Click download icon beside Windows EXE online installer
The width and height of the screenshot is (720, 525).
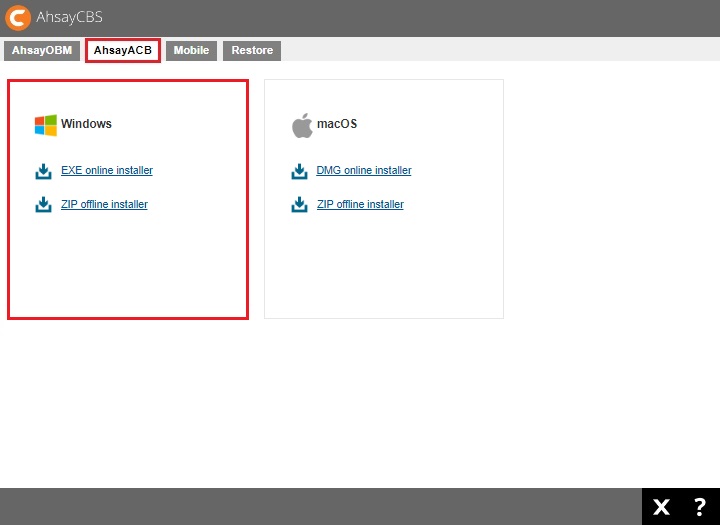click(x=43, y=171)
